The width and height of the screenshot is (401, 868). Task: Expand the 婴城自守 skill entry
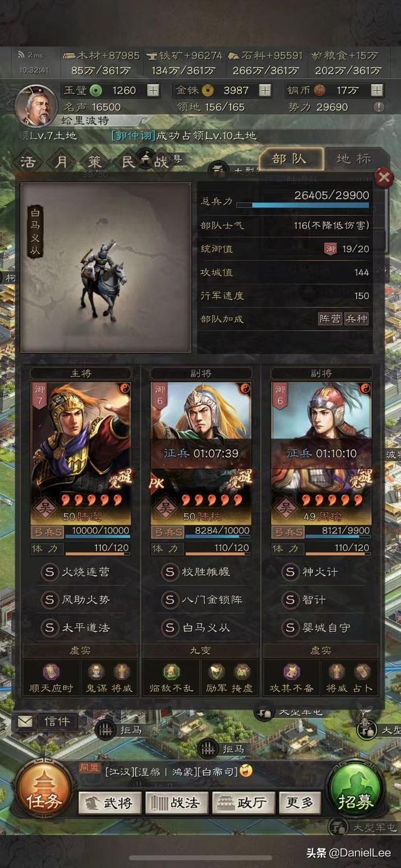pos(321,627)
